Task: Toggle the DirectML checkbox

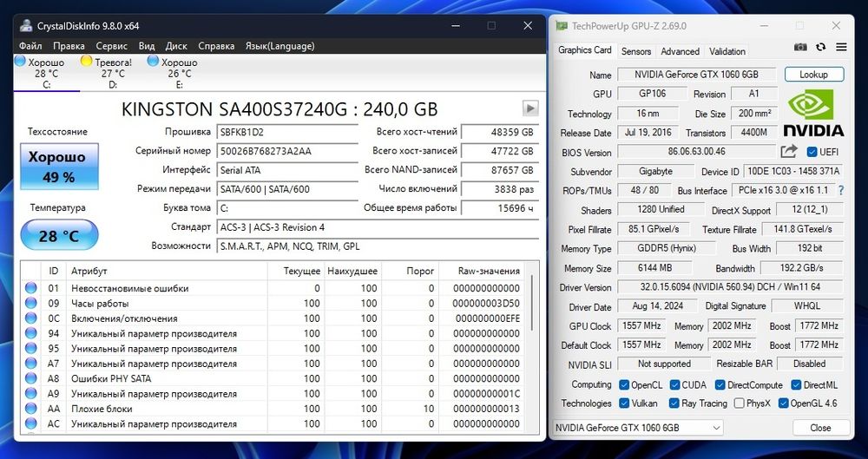Action: tap(796, 384)
